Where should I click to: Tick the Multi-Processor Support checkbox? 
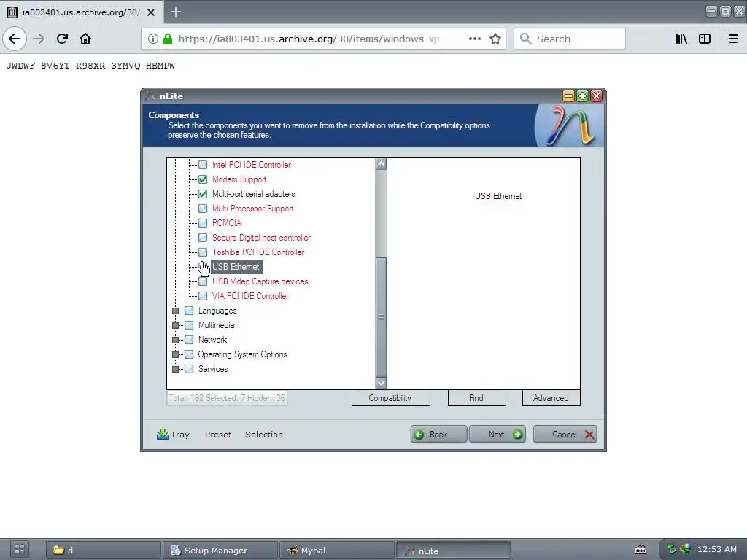pyautogui.click(x=203, y=209)
